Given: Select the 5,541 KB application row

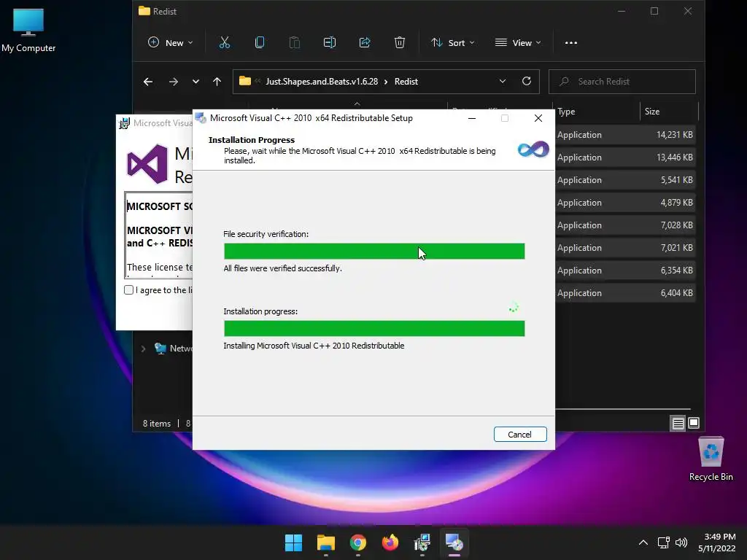Looking at the screenshot, I should 625,180.
